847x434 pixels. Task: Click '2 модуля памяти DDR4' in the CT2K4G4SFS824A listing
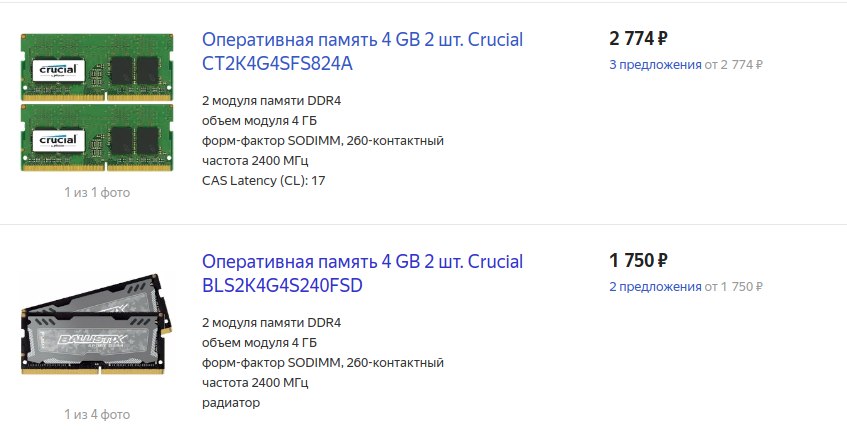(x=272, y=101)
